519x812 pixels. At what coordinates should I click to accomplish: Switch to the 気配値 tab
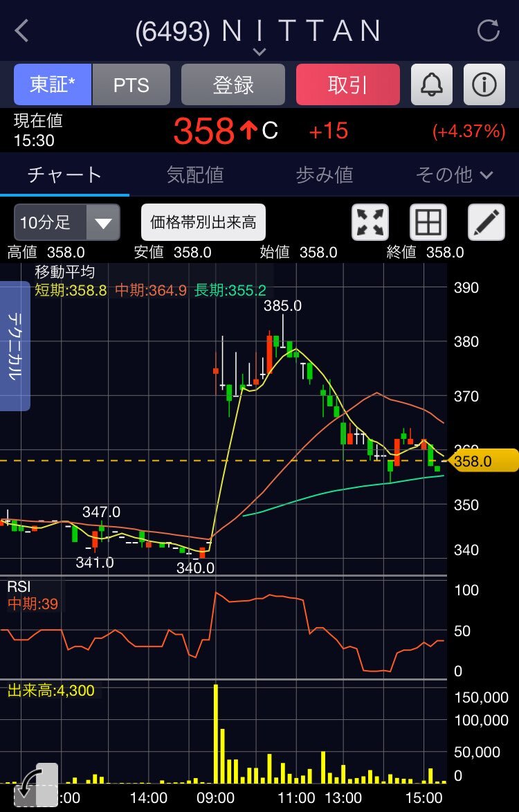coord(195,175)
